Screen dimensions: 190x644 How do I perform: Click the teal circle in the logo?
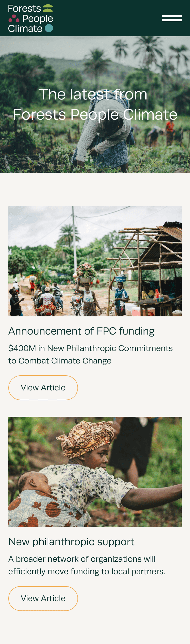click(x=49, y=28)
